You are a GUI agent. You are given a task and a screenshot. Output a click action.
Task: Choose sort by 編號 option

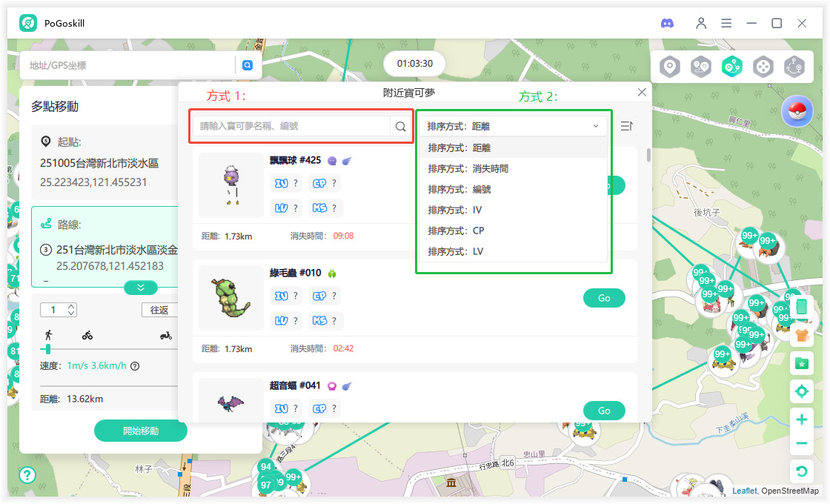[x=513, y=189]
